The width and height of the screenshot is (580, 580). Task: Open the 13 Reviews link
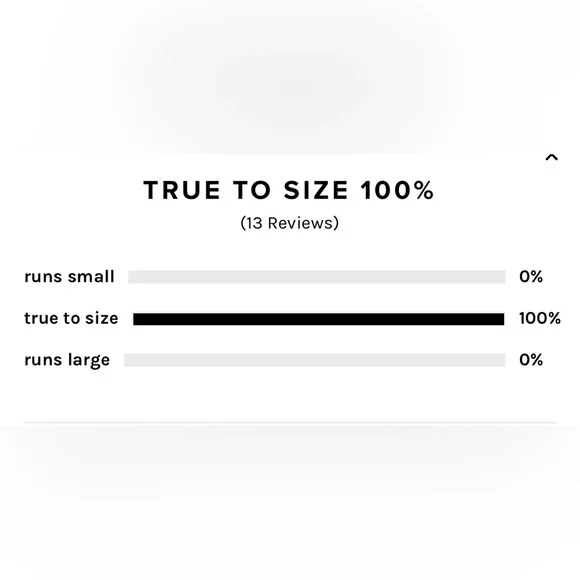(x=289, y=223)
